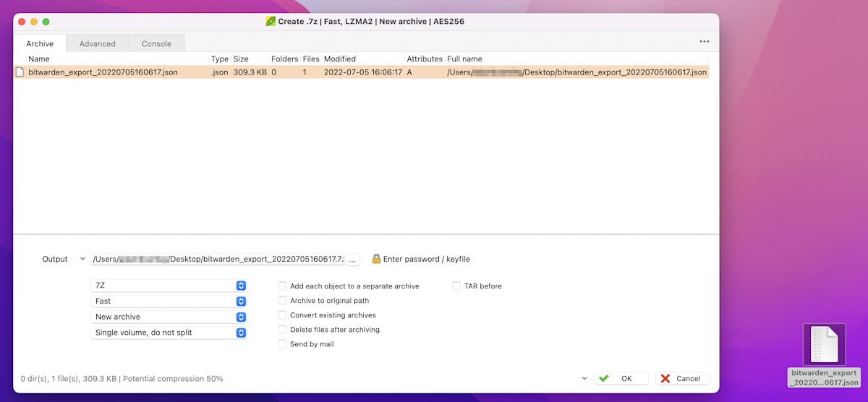Open the Fast compression level dropdown
The width and height of the screenshot is (868, 402).
(x=169, y=301)
